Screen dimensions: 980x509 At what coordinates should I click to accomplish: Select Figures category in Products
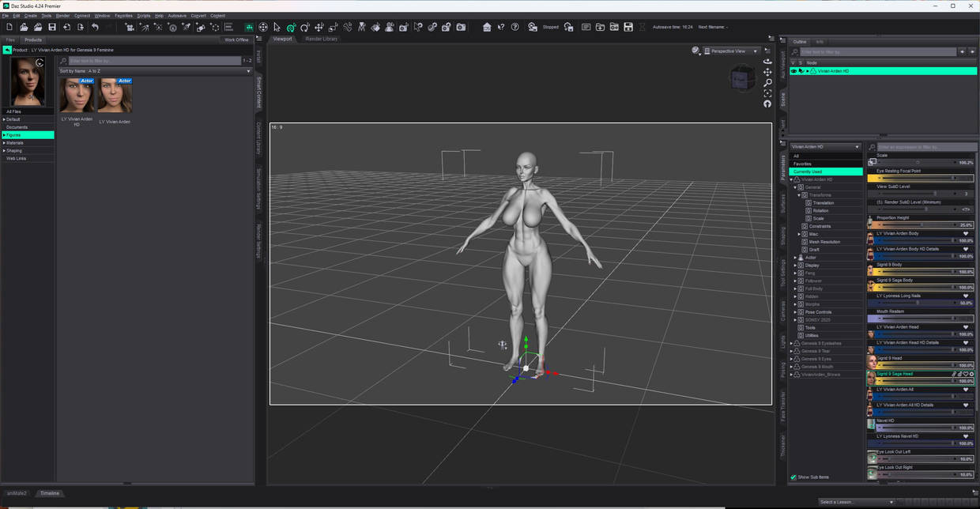[28, 135]
